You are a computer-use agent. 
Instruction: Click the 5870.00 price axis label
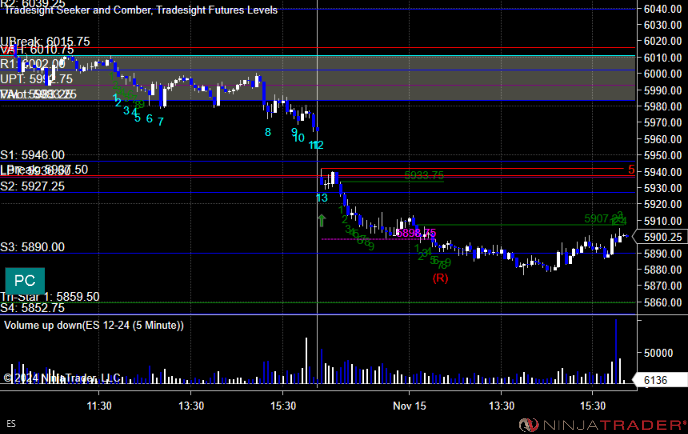(663, 286)
